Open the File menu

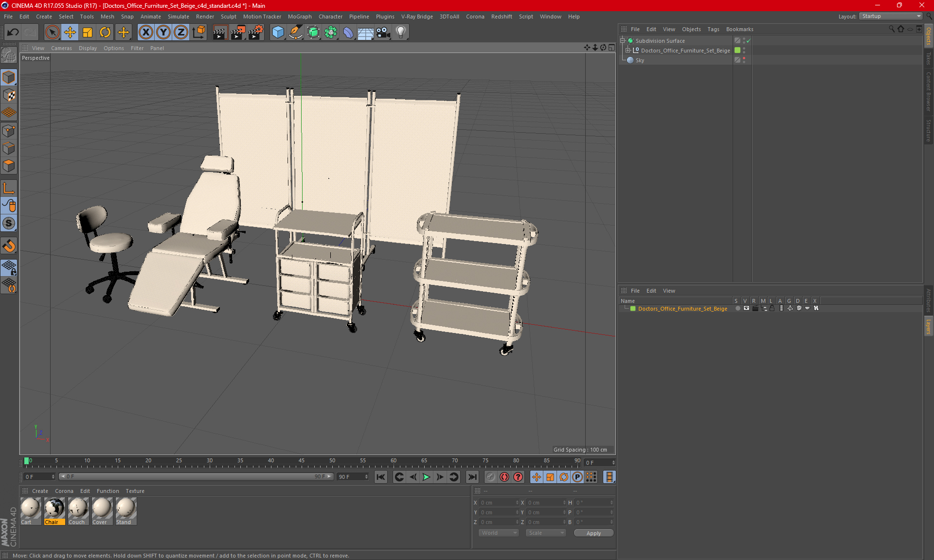pos(8,17)
